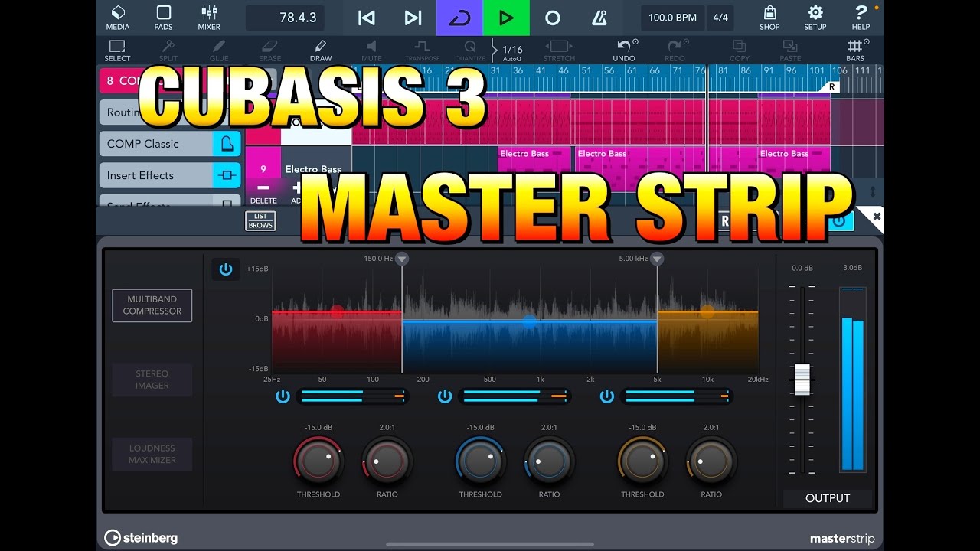Close the Master Strip effect panel
Image resolution: width=980 pixels, height=551 pixels.
coord(877,217)
